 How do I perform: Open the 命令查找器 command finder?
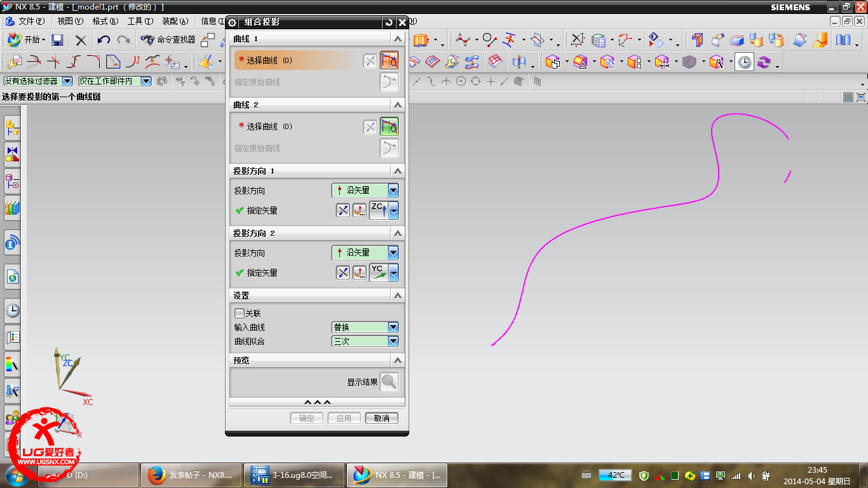coord(168,39)
